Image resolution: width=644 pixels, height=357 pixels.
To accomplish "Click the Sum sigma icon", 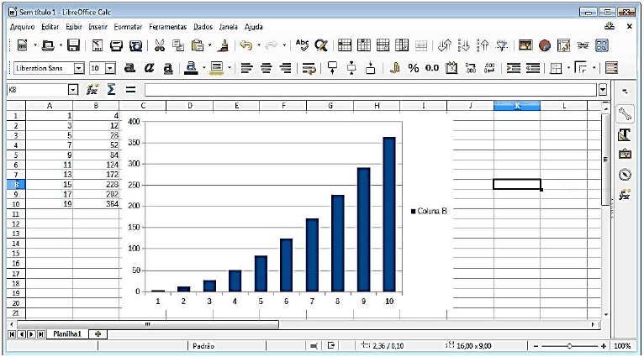I will (x=111, y=89).
